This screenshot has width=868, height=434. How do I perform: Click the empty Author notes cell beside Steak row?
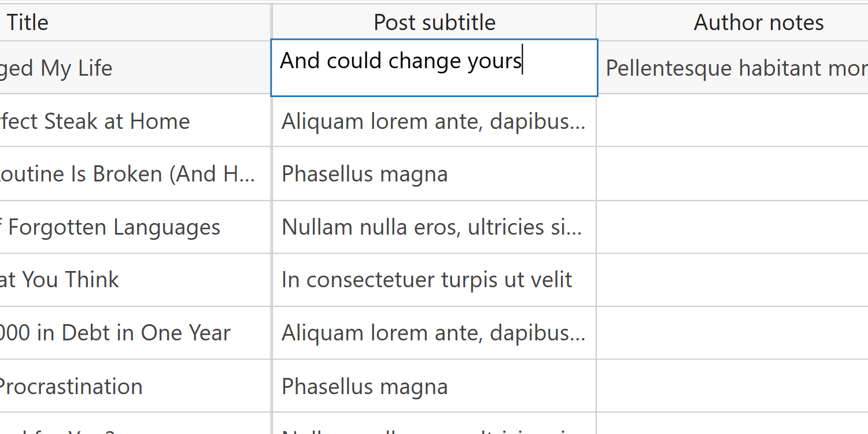click(x=732, y=121)
